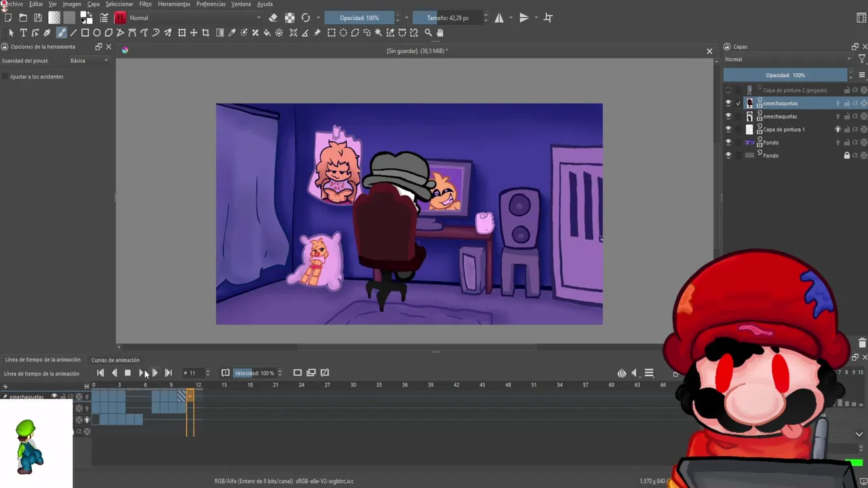Select the Color Sampler eyedropper tool

coord(232,33)
